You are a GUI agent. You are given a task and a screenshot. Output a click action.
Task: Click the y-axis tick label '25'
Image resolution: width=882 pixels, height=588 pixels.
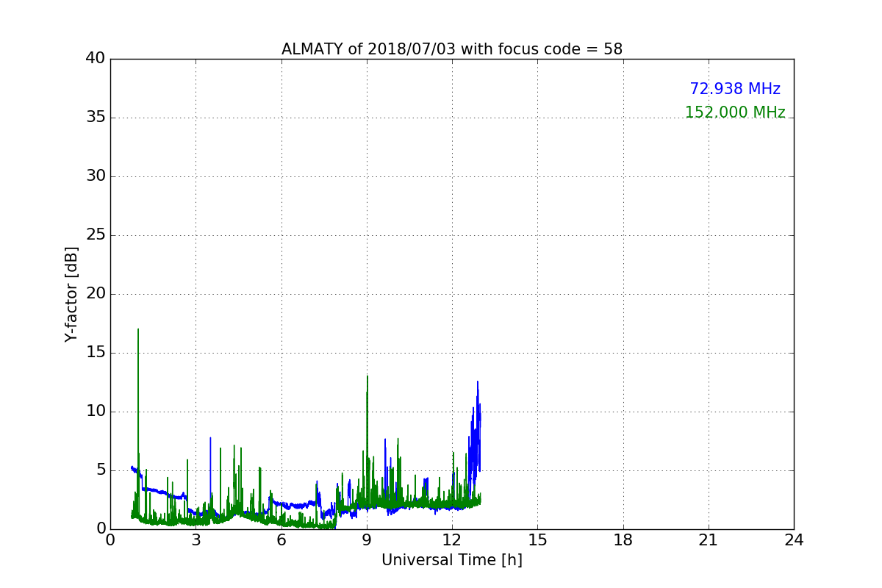(96, 235)
